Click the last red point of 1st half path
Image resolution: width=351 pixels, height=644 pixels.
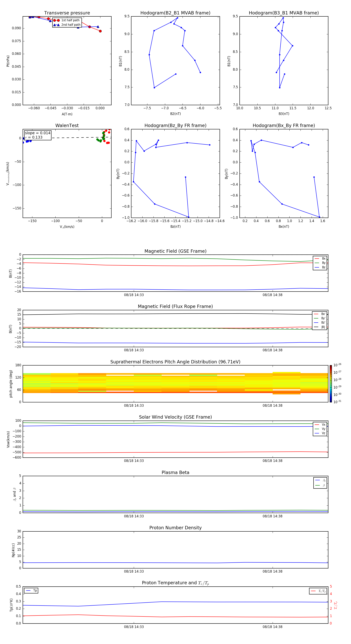100,31
